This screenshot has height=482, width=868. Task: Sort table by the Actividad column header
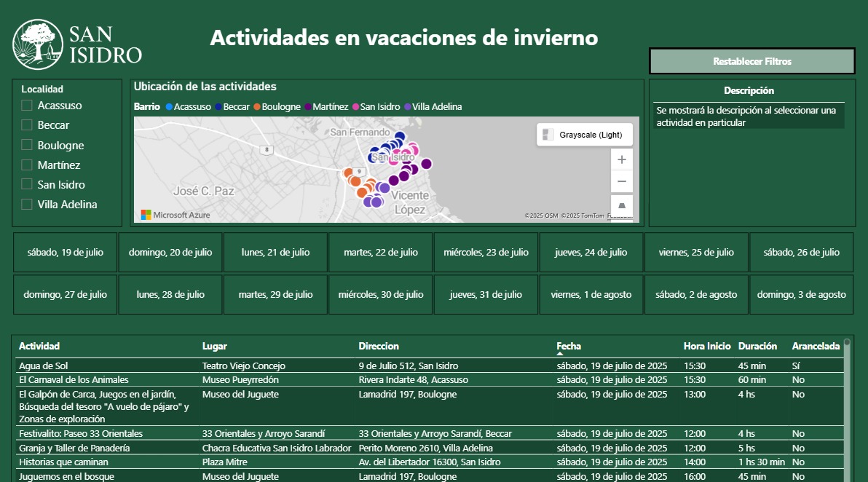pos(39,346)
